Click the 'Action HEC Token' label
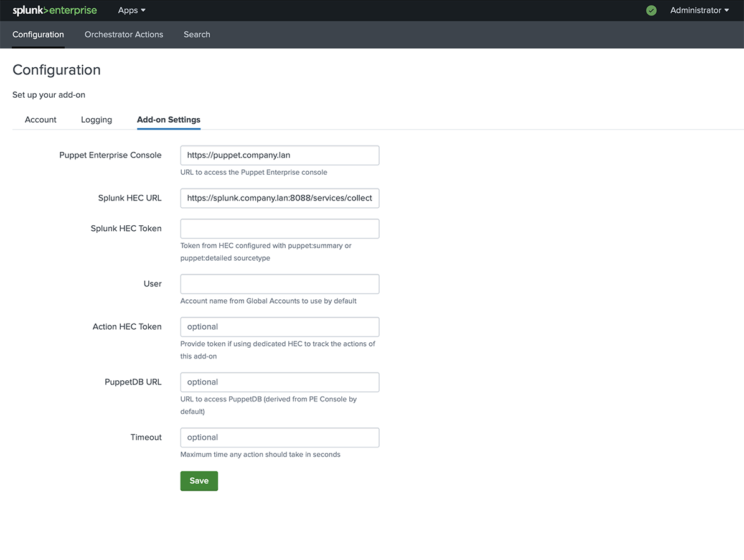The width and height of the screenshot is (744, 560). point(126,327)
